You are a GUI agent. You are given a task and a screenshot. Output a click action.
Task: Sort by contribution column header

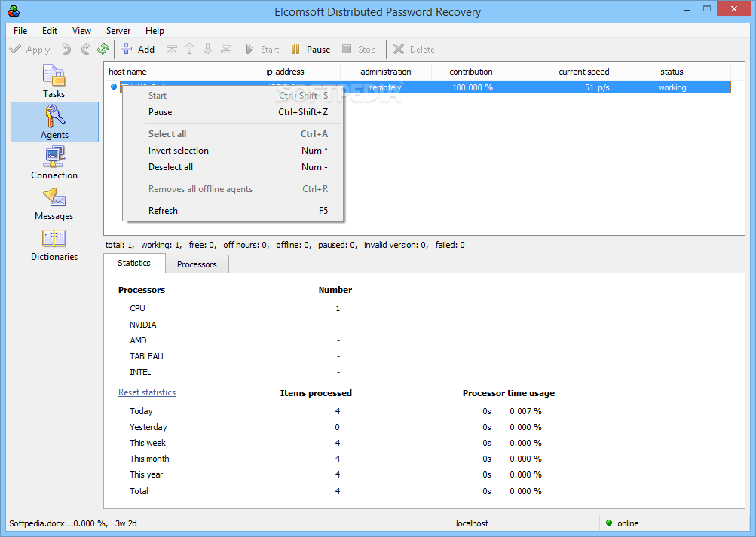tap(464, 72)
